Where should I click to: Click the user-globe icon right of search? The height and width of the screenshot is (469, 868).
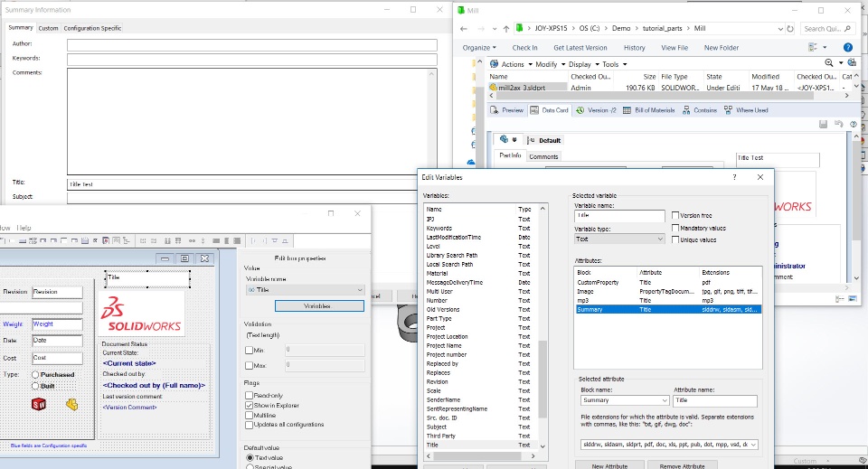click(852, 63)
